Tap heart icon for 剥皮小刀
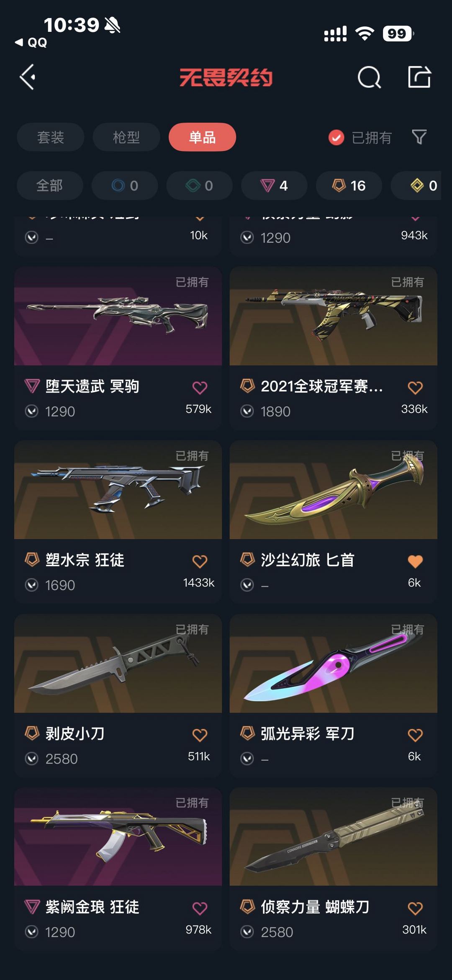The image size is (452, 980). tap(200, 735)
